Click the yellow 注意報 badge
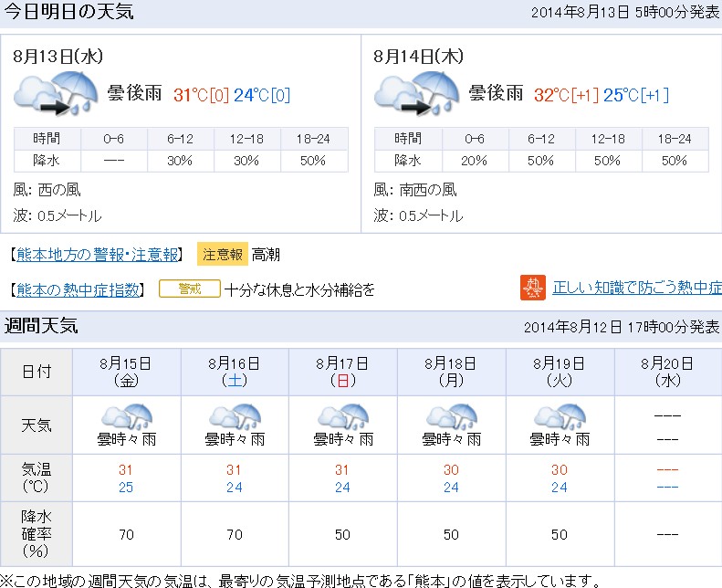The height and width of the screenshot is (588, 722). pyautogui.click(x=222, y=254)
